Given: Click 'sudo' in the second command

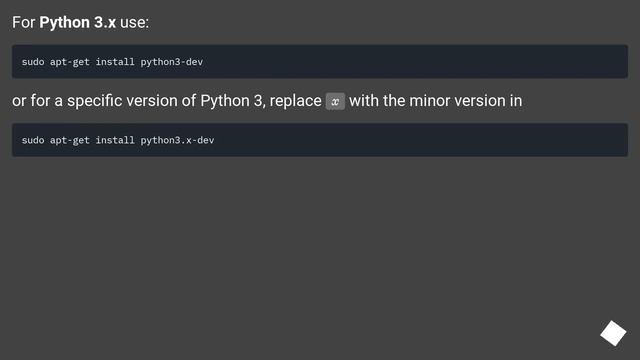Looking at the screenshot, I should pyautogui.click(x=33, y=140).
